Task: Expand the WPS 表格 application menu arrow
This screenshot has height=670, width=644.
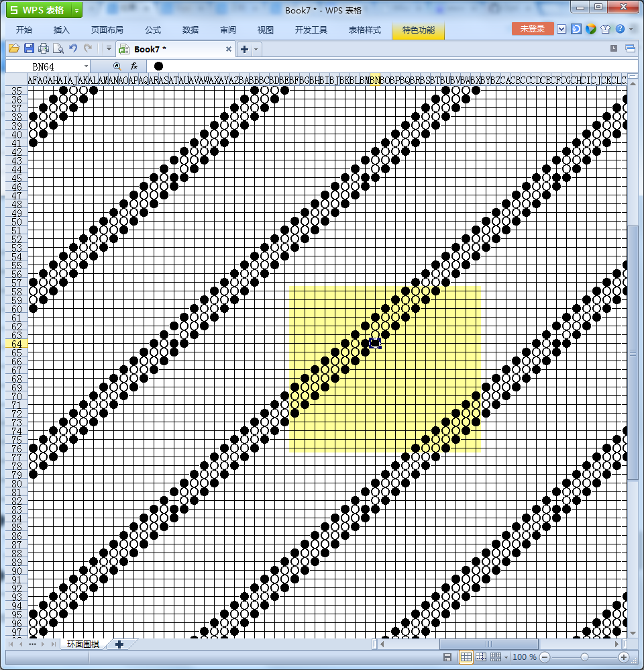Action: [x=76, y=10]
